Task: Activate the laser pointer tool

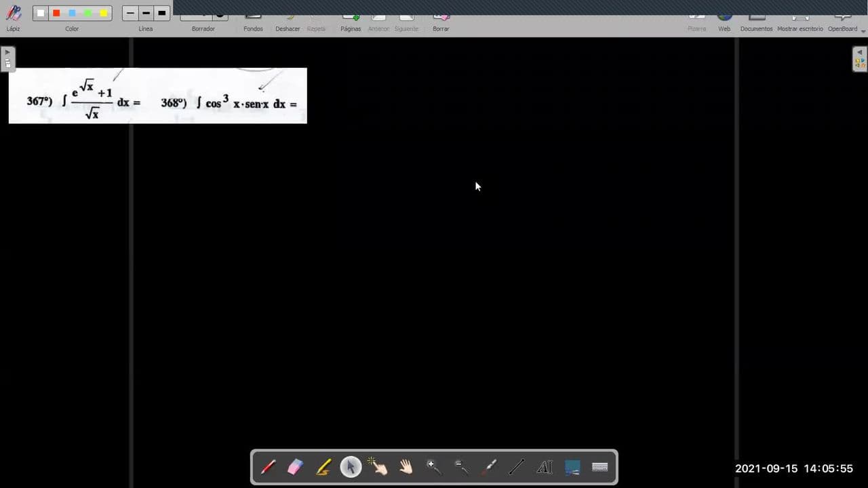Action: coord(489,467)
